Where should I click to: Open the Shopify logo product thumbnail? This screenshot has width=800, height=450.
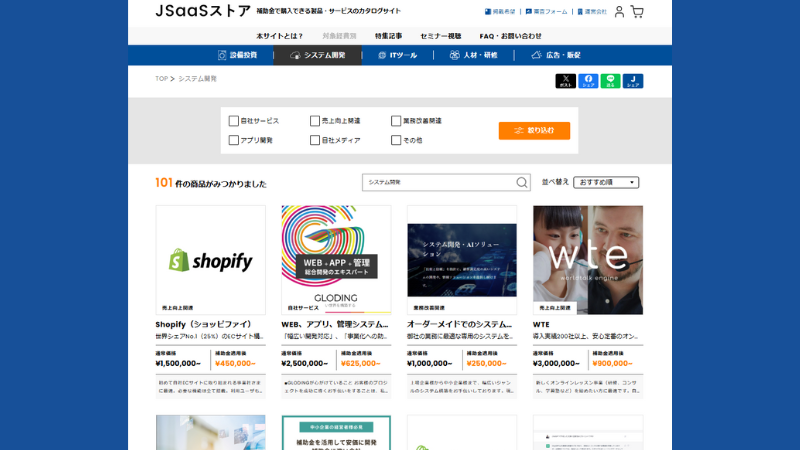[x=210, y=260]
